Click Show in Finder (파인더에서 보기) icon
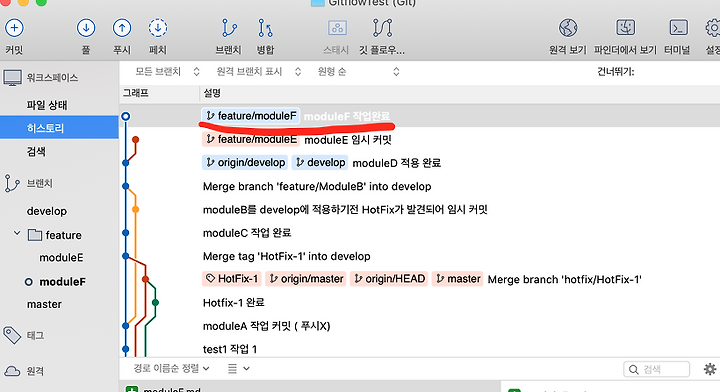Image resolution: width=720 pixels, height=392 pixels. pyautogui.click(x=625, y=28)
